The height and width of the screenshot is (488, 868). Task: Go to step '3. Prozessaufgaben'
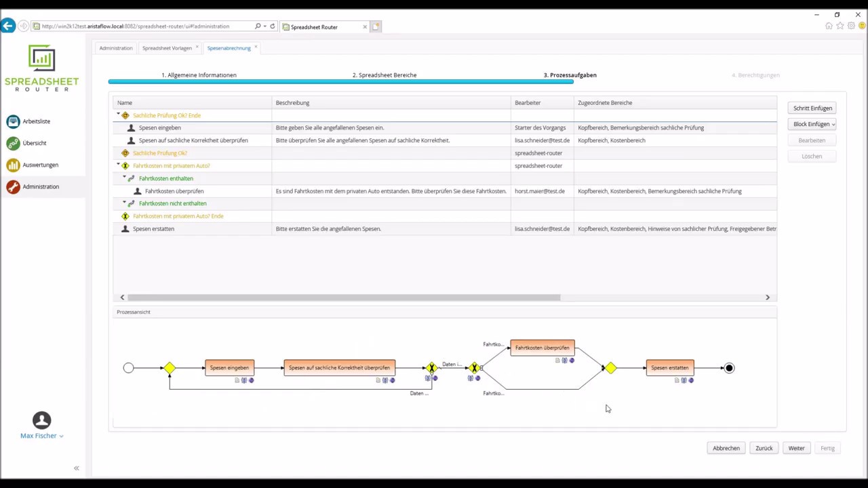pos(570,75)
